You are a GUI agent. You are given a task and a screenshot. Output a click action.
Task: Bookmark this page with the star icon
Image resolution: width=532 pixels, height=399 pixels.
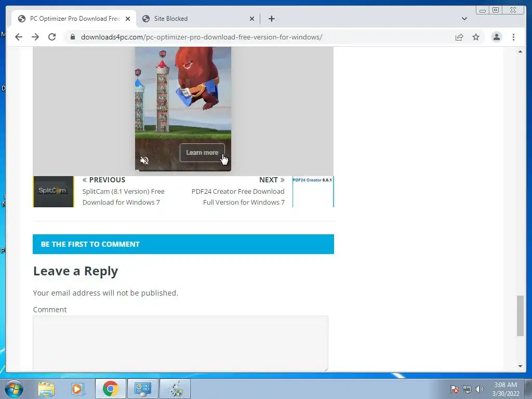click(476, 37)
